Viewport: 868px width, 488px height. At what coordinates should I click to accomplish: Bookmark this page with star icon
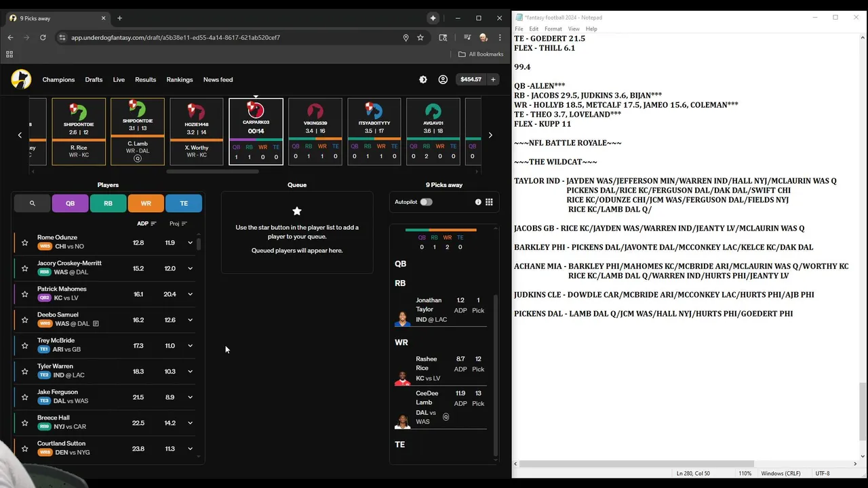coord(420,37)
